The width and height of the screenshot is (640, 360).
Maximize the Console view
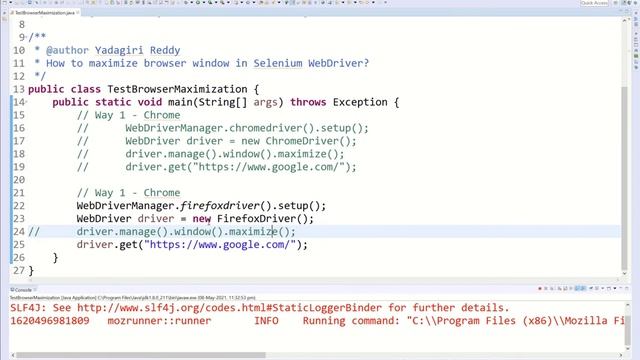tap(627, 288)
